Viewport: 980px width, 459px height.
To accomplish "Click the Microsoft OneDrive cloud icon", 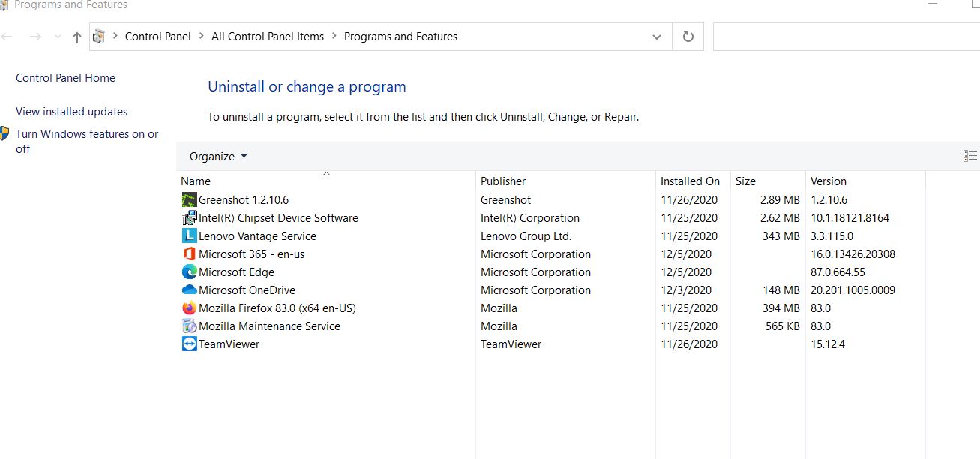I will [x=189, y=290].
